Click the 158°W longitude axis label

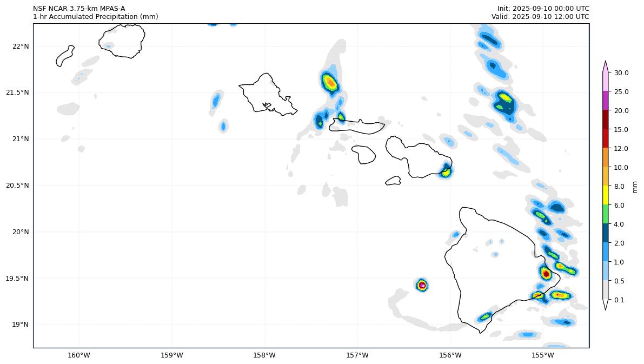264,355
